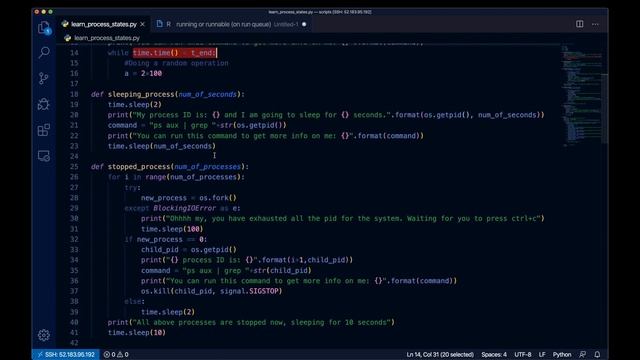Click the unsaved dot on Untitled-1 tab

click(x=304, y=24)
